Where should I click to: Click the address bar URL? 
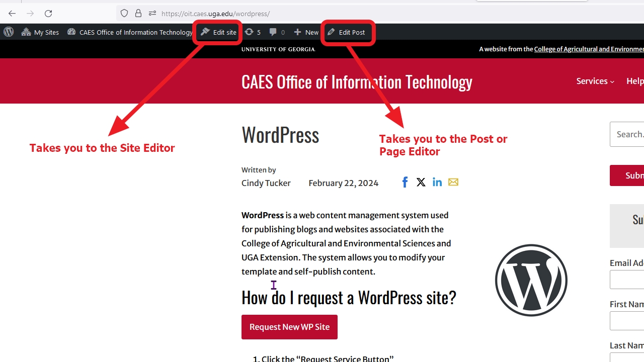click(x=215, y=14)
